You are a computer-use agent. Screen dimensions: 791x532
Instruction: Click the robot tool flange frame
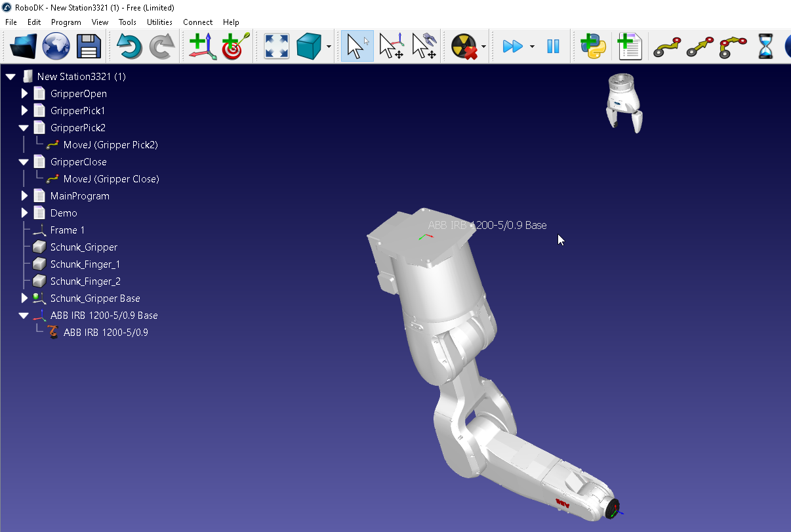point(614,510)
